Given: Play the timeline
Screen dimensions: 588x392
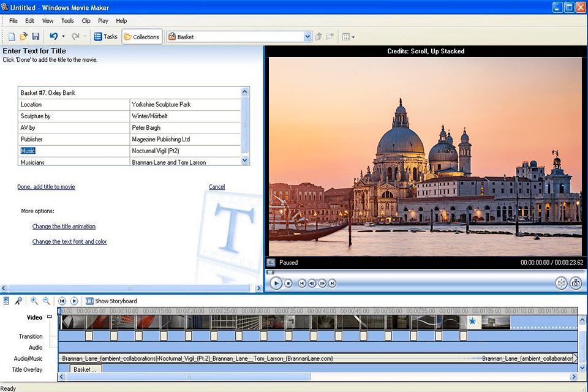Looking at the screenshot, I should click(74, 301).
